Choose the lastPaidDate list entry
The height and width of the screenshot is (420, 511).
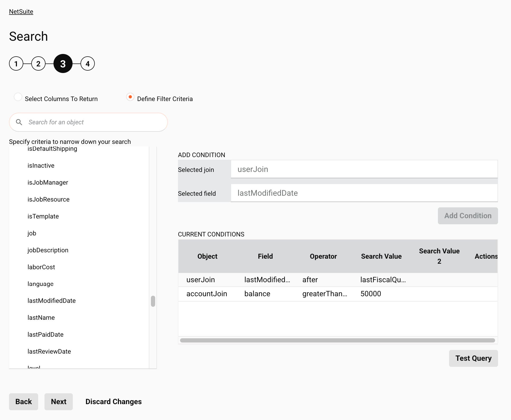(x=46, y=335)
